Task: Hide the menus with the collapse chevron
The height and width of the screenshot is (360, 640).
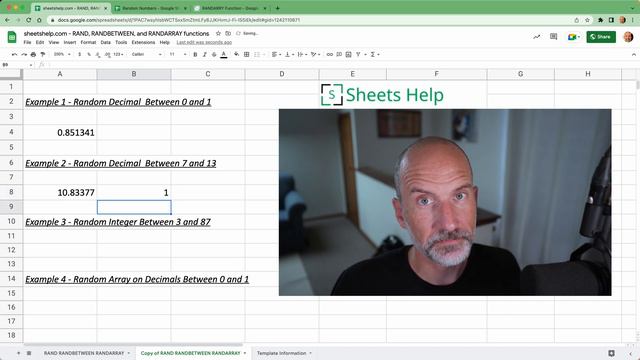Action: point(633,54)
